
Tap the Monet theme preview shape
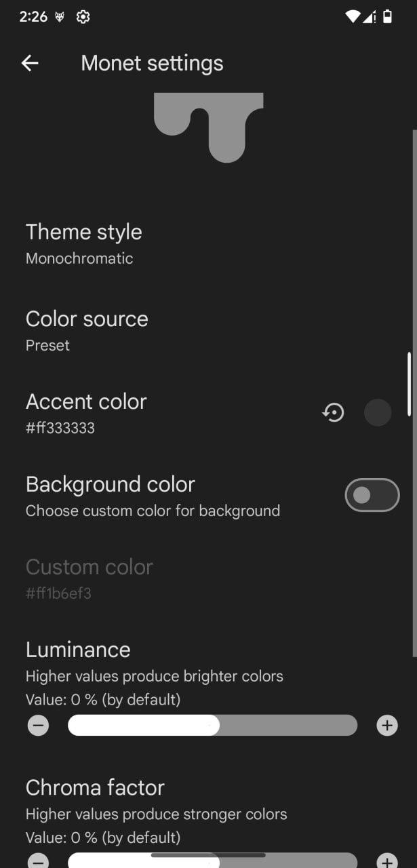pos(209,127)
